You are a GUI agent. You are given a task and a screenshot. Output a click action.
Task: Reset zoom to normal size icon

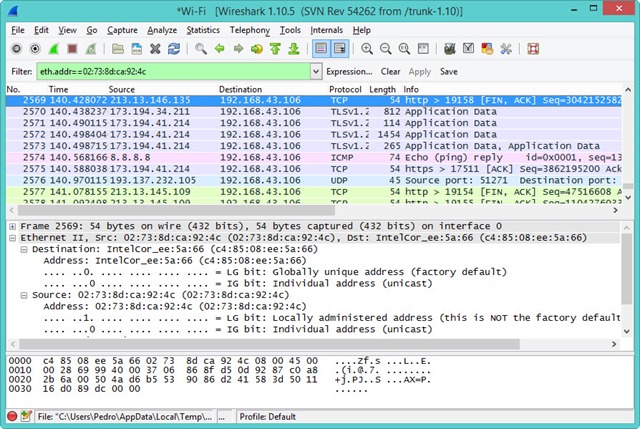pos(404,49)
